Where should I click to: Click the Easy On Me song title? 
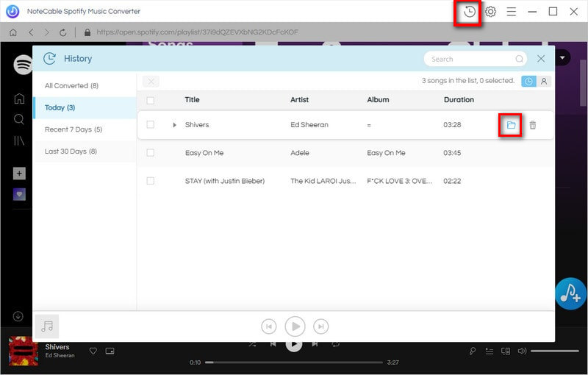(204, 153)
